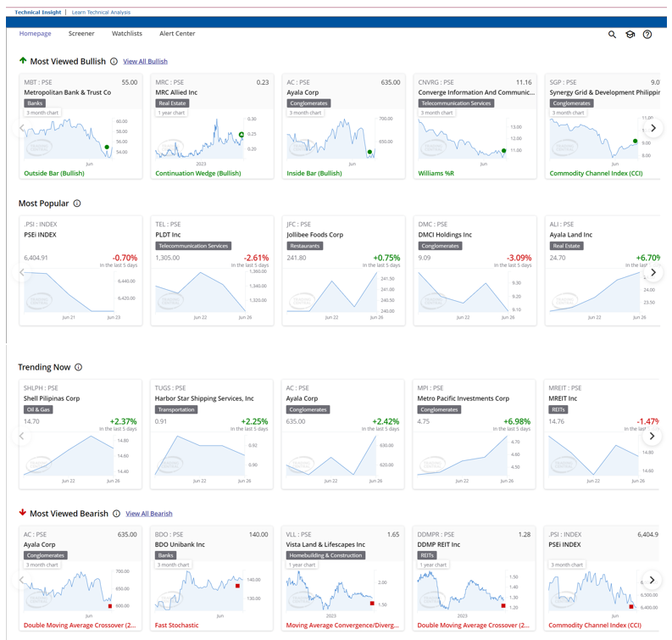This screenshot has height=640, width=672.
Task: Select MREIT Inc card title
Action: [x=563, y=398]
